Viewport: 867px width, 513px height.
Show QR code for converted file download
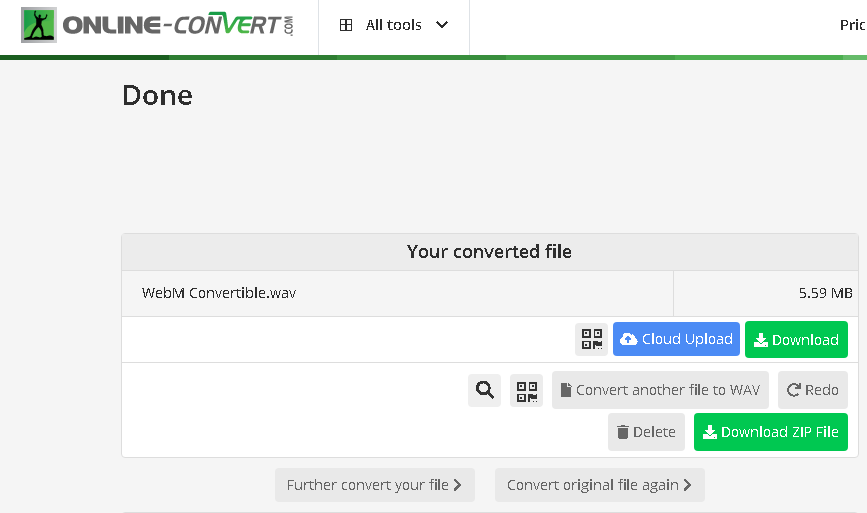pyautogui.click(x=592, y=340)
